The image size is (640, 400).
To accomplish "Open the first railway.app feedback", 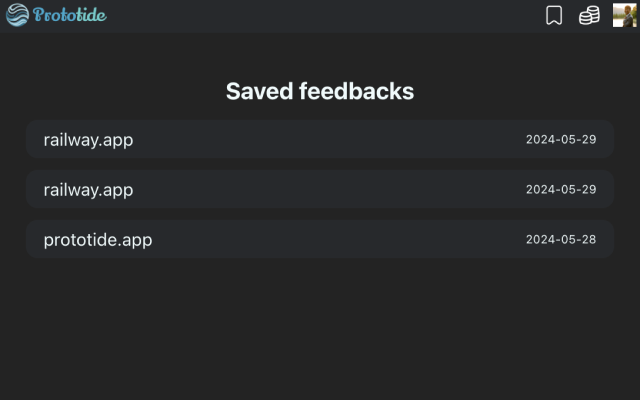I will pyautogui.click(x=88, y=140).
